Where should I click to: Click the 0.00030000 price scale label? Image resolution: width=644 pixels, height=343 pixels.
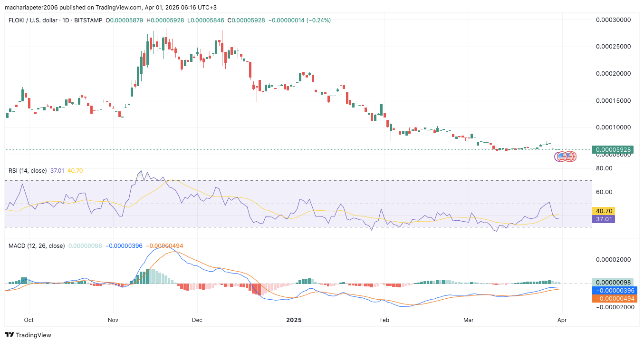coord(613,20)
